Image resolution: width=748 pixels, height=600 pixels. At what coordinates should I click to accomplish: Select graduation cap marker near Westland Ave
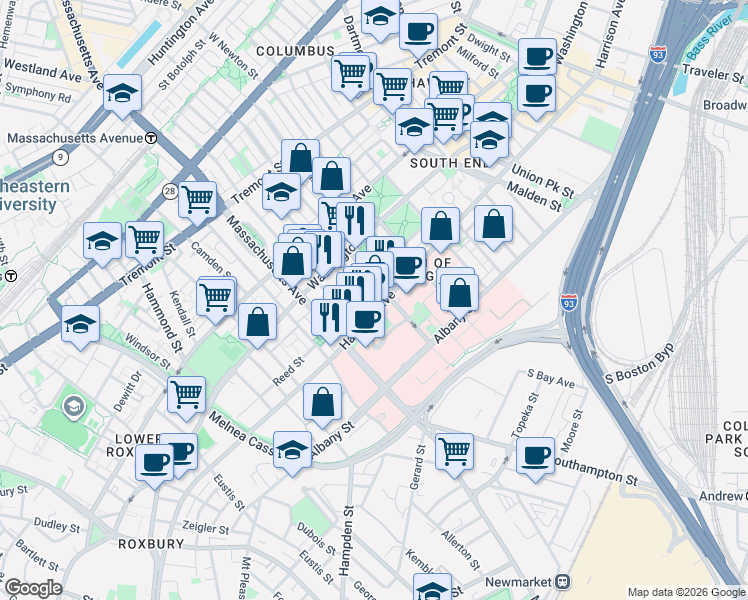point(123,94)
